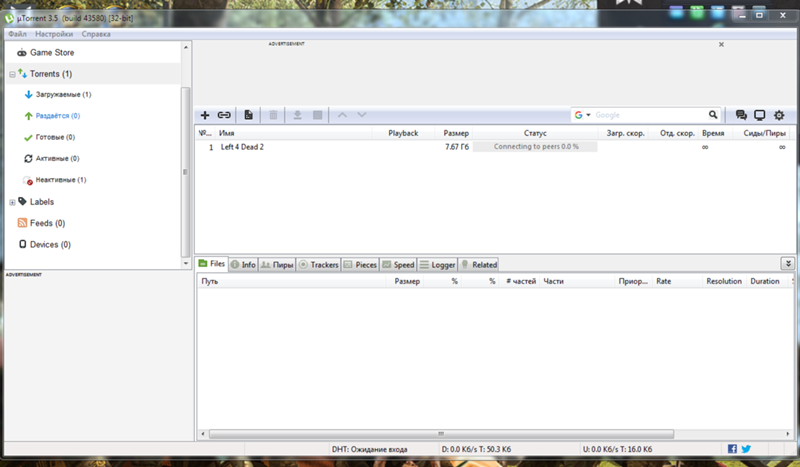Switch to the Pieces tab
The height and width of the screenshot is (467, 800).
360,264
